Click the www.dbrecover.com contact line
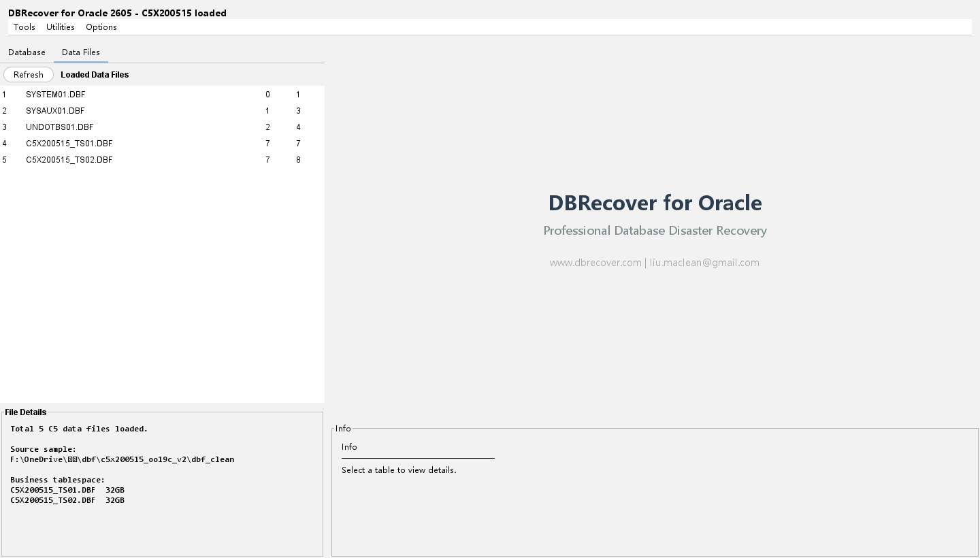The width and height of the screenshot is (980, 558). [x=655, y=263]
